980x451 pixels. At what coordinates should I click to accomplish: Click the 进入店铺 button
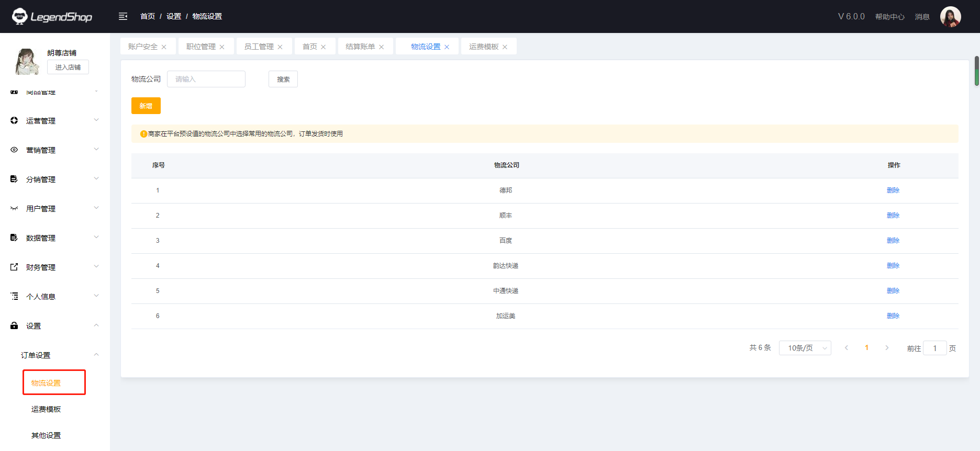(x=68, y=67)
